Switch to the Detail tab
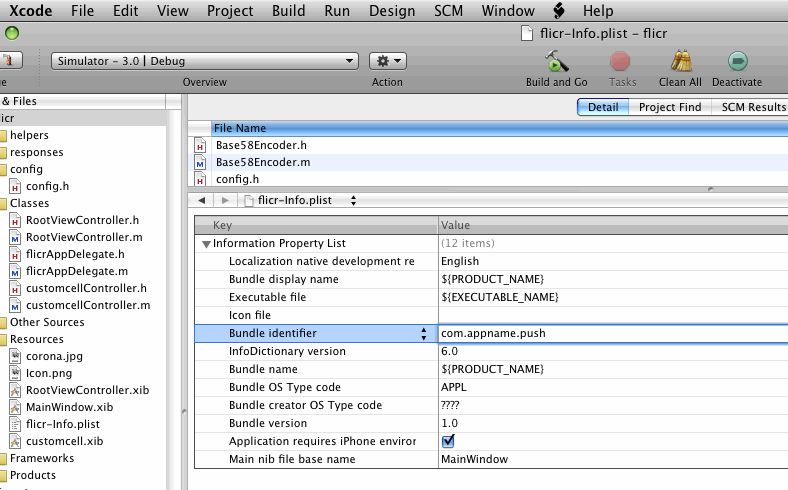Screen dimensions: 788x490 click(603, 107)
